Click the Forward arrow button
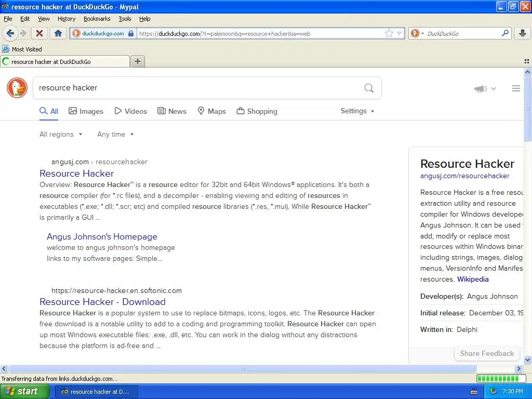The image size is (532, 399). click(x=23, y=33)
